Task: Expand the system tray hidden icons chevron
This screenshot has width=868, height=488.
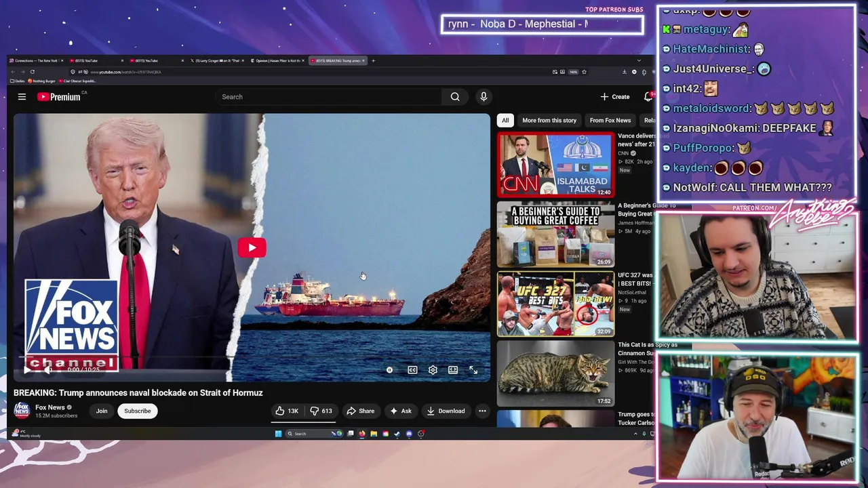Action: tap(635, 434)
